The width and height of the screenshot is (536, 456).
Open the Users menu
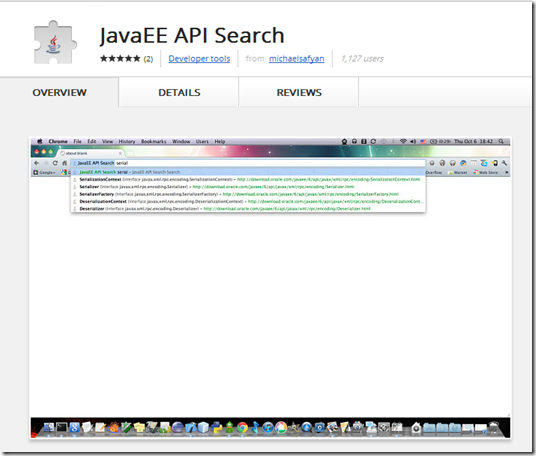202,141
